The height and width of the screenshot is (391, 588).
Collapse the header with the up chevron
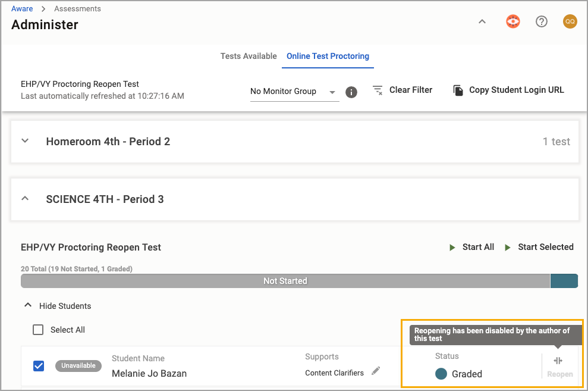point(482,22)
